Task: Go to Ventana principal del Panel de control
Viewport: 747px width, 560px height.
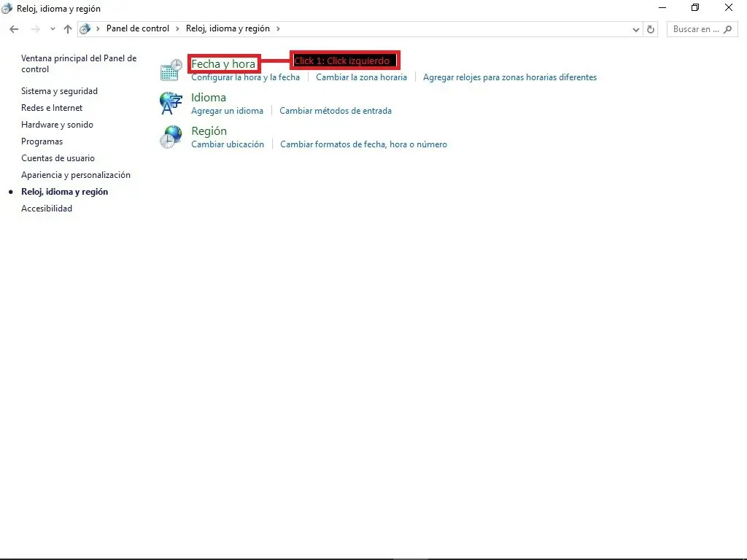Action: 79,63
